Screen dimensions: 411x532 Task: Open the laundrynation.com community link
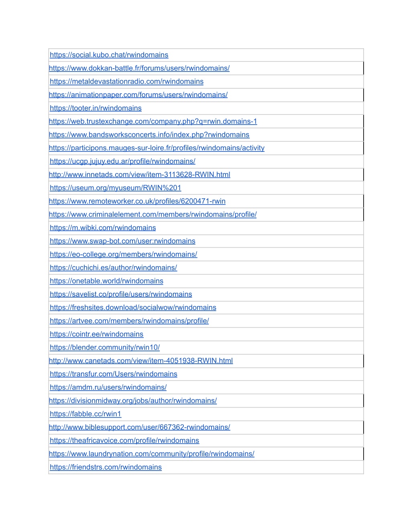(152, 454)
